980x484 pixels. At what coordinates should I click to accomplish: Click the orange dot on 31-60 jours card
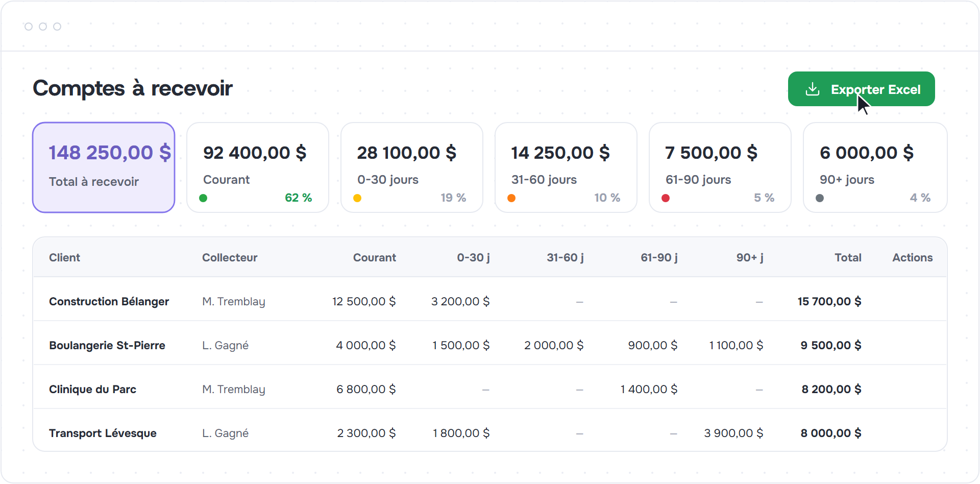pos(511,198)
